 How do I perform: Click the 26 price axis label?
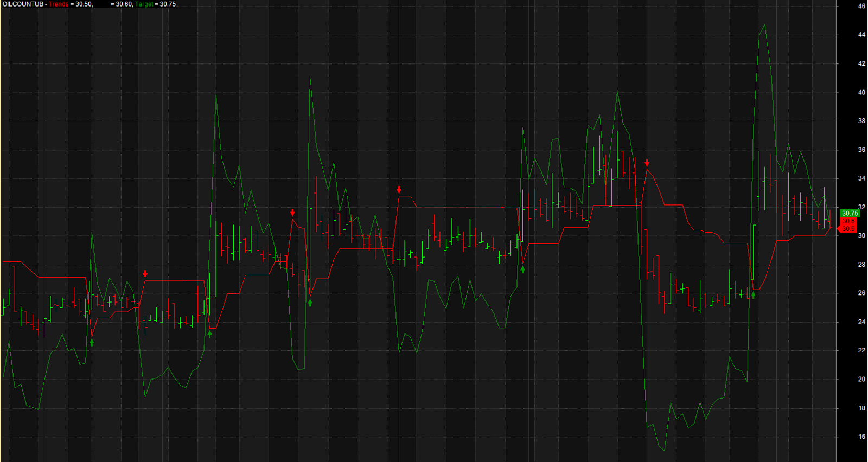(x=861, y=293)
